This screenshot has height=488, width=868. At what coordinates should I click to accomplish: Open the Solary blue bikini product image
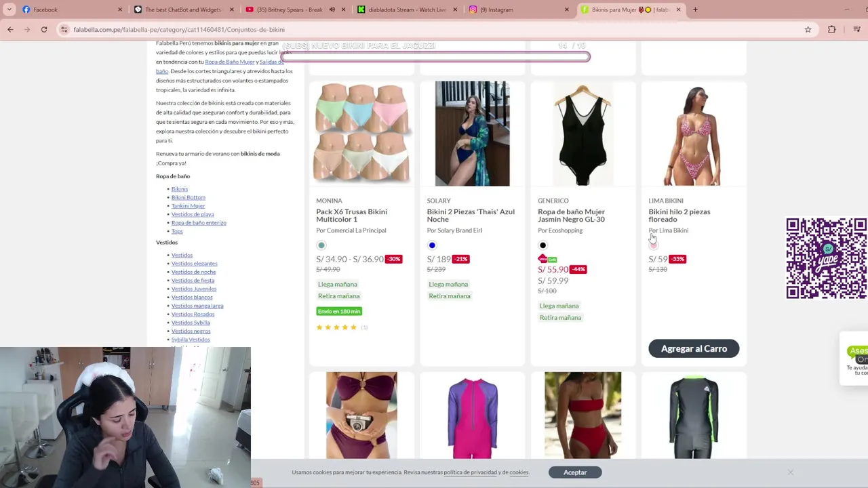(472, 134)
